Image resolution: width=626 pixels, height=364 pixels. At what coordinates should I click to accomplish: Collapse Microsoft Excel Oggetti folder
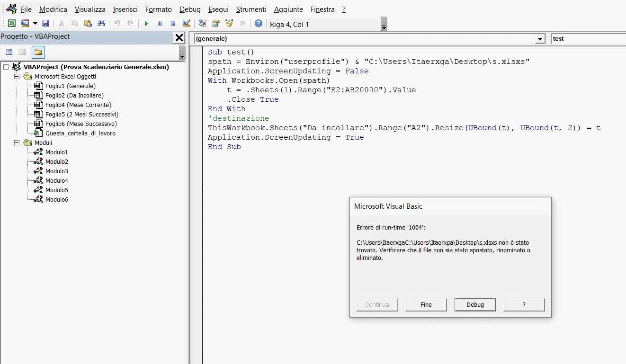tap(18, 77)
